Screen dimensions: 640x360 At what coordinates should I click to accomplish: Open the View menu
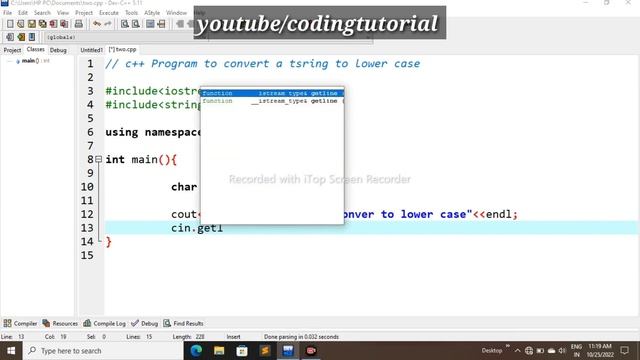(63, 13)
